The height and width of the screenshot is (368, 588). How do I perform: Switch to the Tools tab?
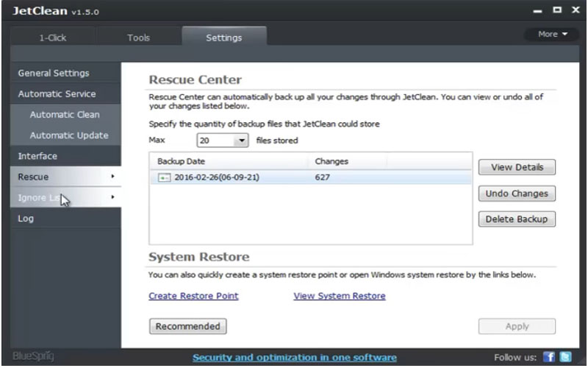click(x=138, y=38)
